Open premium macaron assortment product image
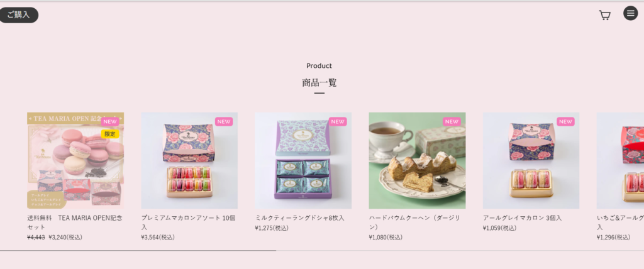The image size is (644, 269). 189,160
